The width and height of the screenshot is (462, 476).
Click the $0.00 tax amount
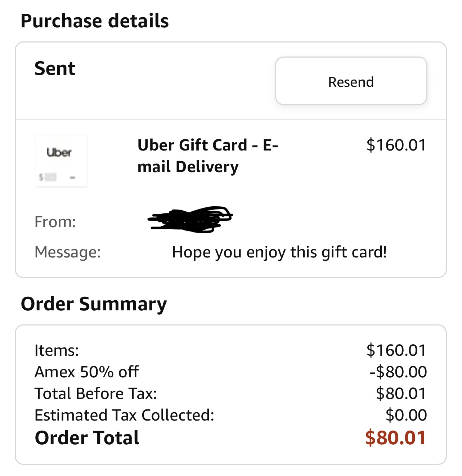[x=406, y=415]
